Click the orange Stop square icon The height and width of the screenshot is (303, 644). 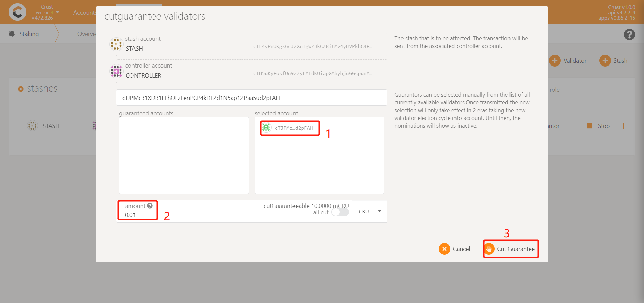pos(589,126)
